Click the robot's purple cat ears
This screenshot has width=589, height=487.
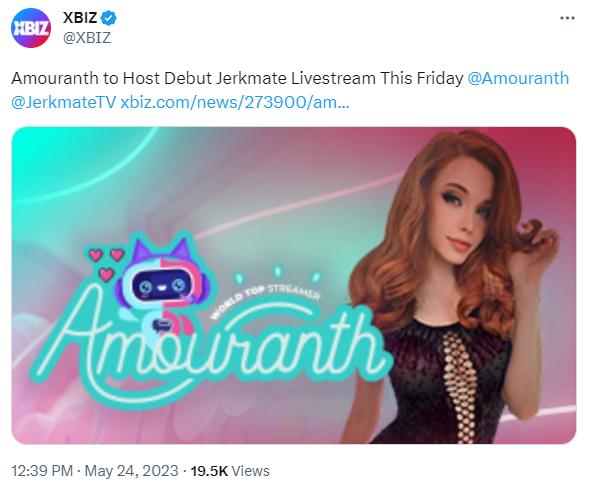[x=162, y=251]
